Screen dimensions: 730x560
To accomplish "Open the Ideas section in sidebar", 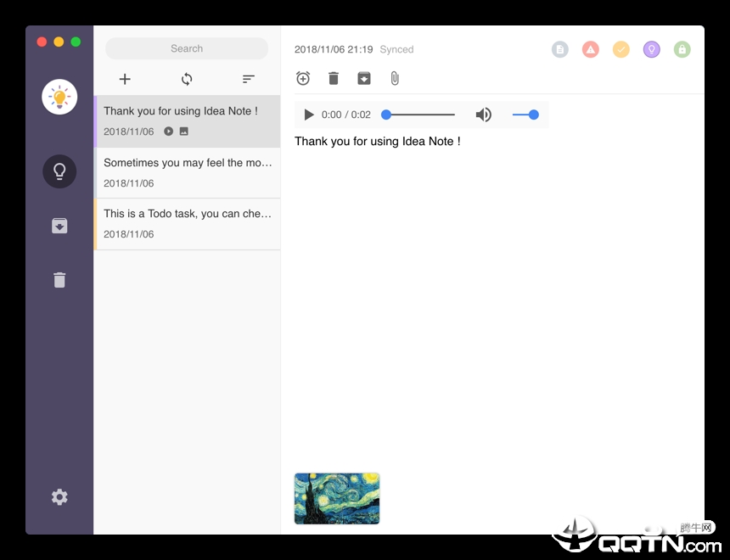I will click(x=59, y=171).
